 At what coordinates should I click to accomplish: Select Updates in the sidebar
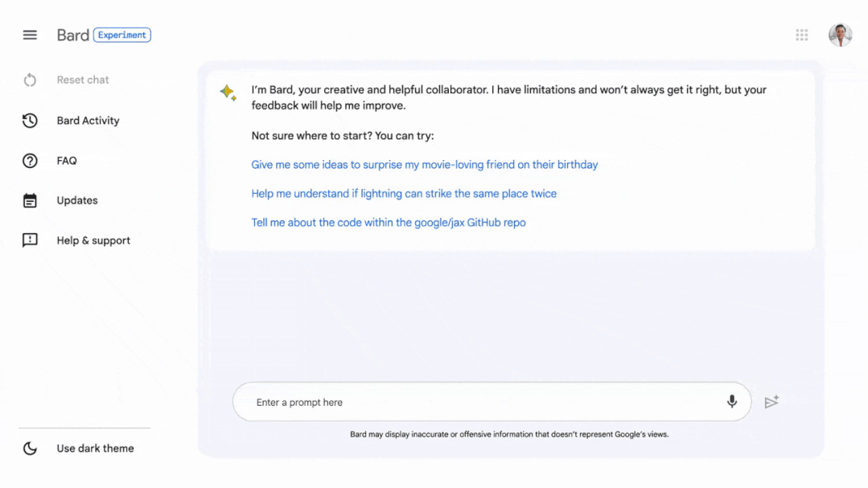pyautogui.click(x=77, y=201)
